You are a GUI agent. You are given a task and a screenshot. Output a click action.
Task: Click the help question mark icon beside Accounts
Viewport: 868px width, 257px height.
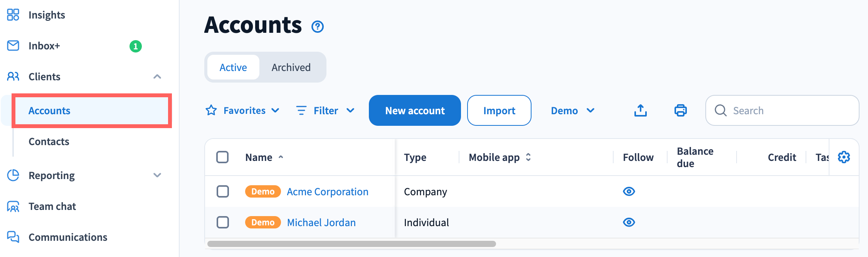pyautogui.click(x=317, y=27)
